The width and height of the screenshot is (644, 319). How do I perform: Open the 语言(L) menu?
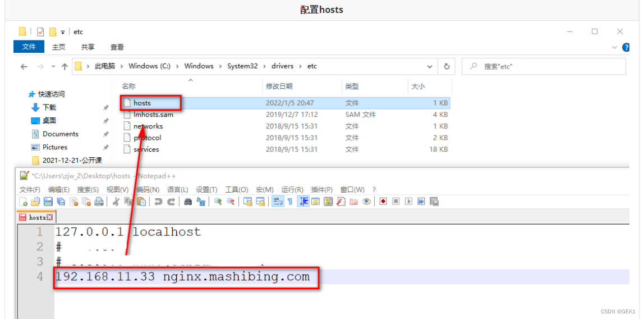point(178,189)
